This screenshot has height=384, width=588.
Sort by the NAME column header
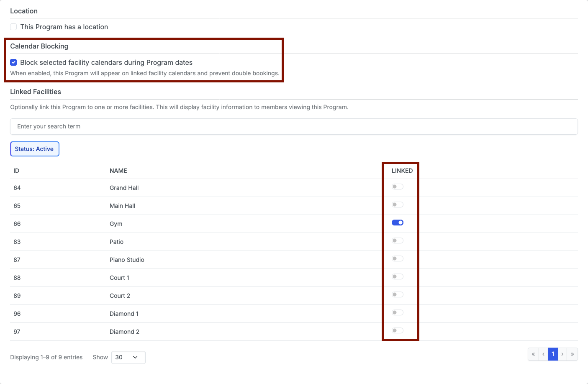[x=118, y=171]
